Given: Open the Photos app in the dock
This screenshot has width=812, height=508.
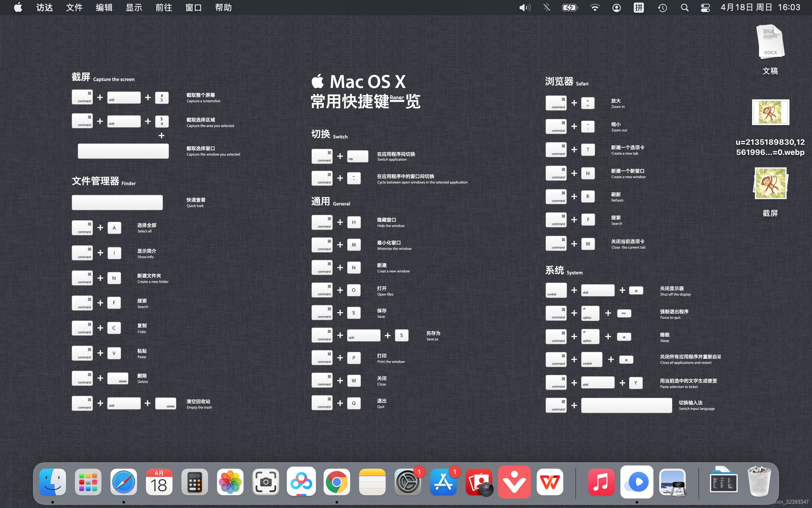Looking at the screenshot, I should coord(230,482).
